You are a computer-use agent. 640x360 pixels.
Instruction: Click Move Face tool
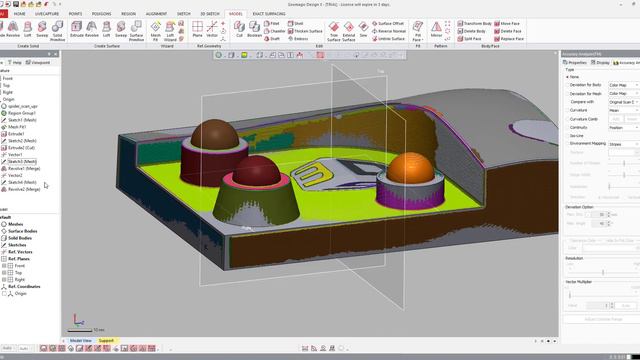507,24
